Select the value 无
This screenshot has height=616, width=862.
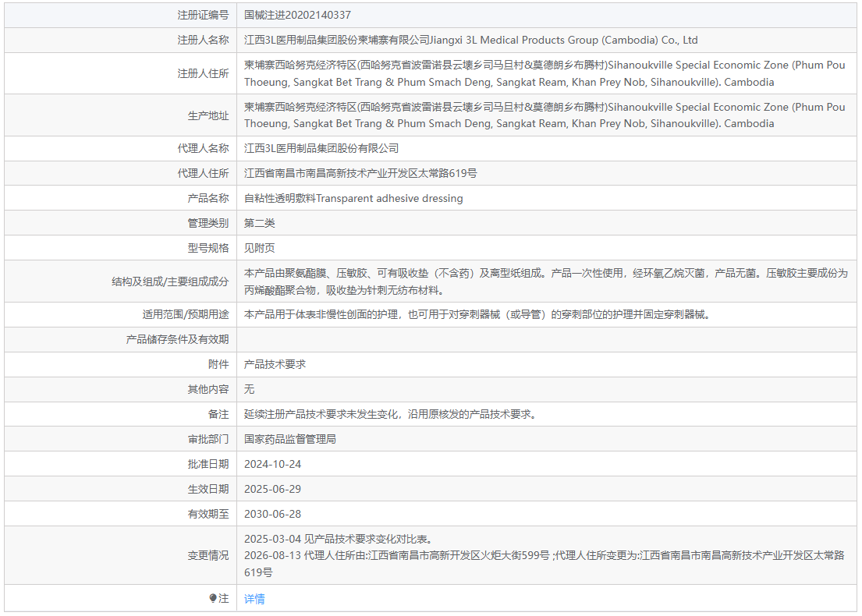pyautogui.click(x=249, y=389)
